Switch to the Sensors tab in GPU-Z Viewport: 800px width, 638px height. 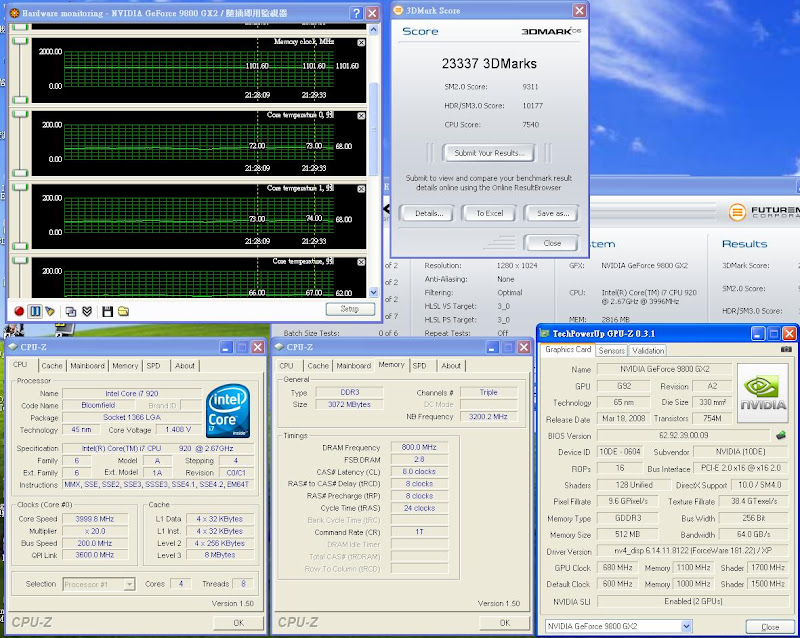tap(611, 351)
